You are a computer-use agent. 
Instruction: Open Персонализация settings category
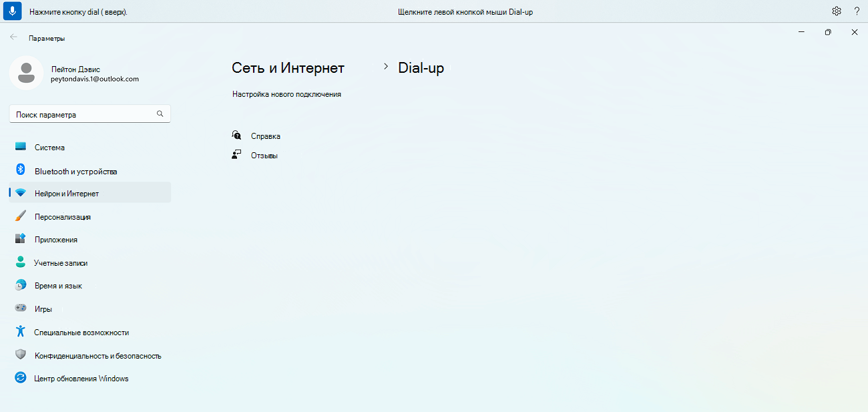pyautogui.click(x=90, y=216)
